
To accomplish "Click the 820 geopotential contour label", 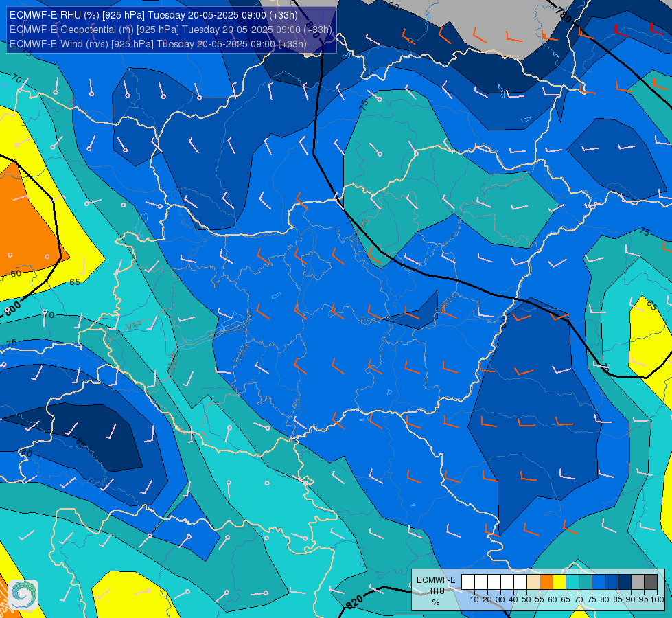I will 354,602.
